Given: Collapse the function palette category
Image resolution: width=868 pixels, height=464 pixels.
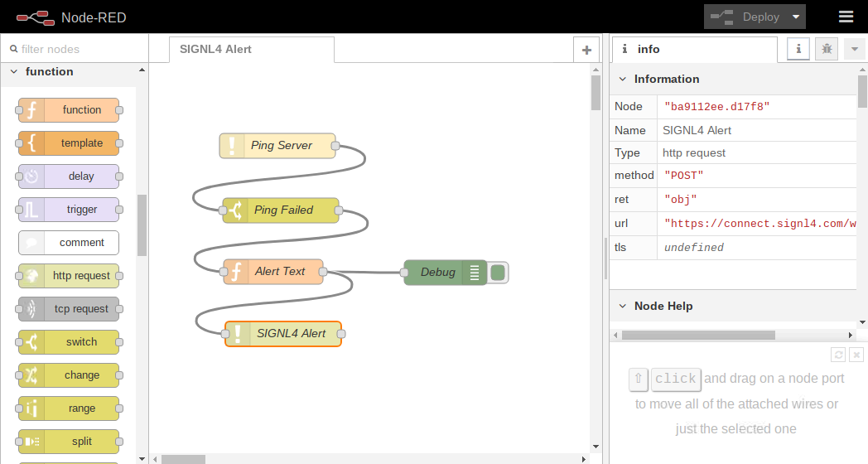Looking at the screenshot, I should [14, 71].
